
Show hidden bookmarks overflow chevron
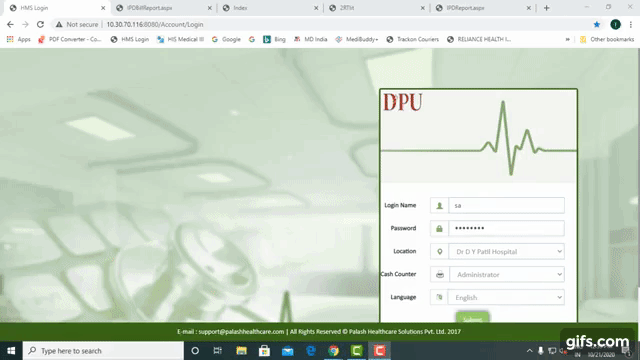coord(567,39)
